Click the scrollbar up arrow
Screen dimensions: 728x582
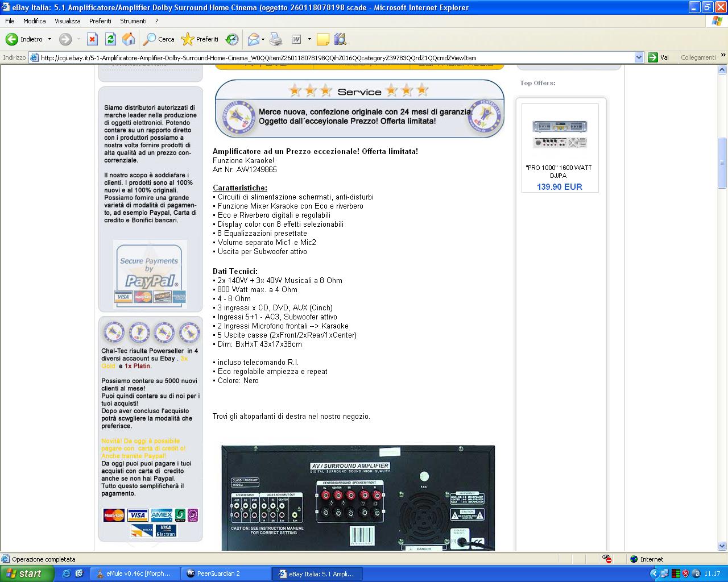click(722, 70)
